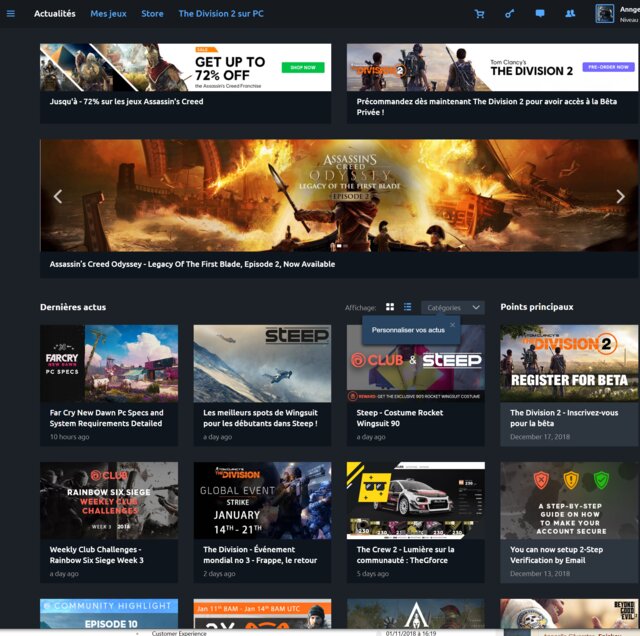Open The Division 2 Register for Beta thumbnail
640x636 pixels.
pyautogui.click(x=569, y=363)
